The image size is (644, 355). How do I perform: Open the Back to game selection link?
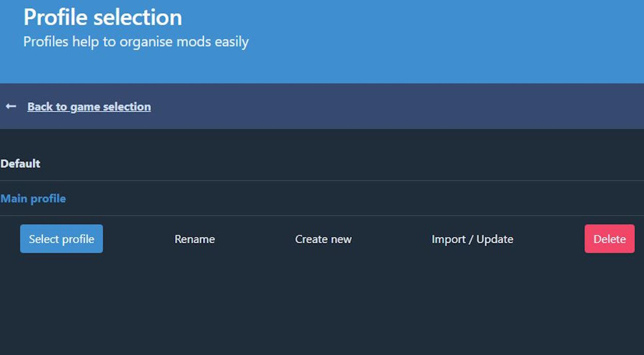89,107
